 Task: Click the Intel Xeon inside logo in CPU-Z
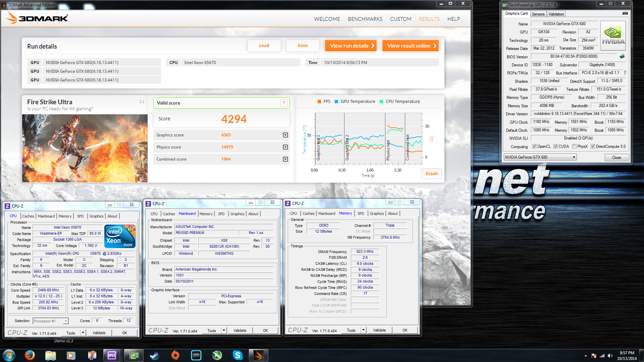click(120, 236)
